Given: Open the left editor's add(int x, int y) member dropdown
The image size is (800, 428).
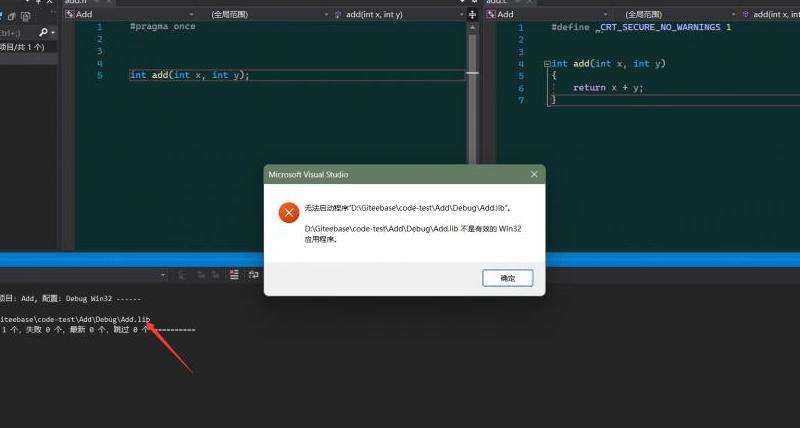Looking at the screenshot, I should tap(400, 15).
